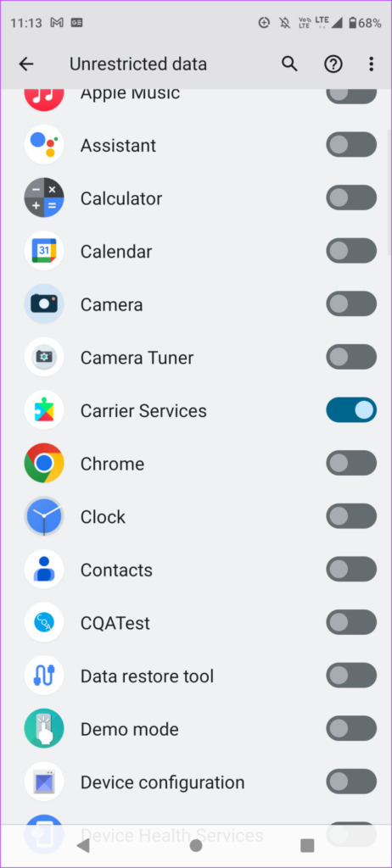Toggle unrestricted data for Data restore tool
The height and width of the screenshot is (868, 392).
pyautogui.click(x=351, y=676)
